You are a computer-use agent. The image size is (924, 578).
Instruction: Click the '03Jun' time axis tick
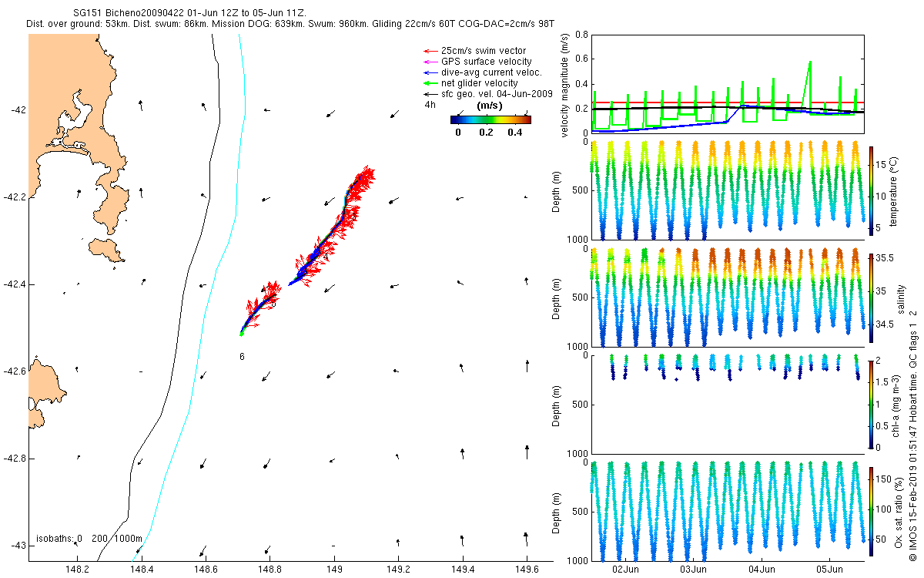point(694,570)
